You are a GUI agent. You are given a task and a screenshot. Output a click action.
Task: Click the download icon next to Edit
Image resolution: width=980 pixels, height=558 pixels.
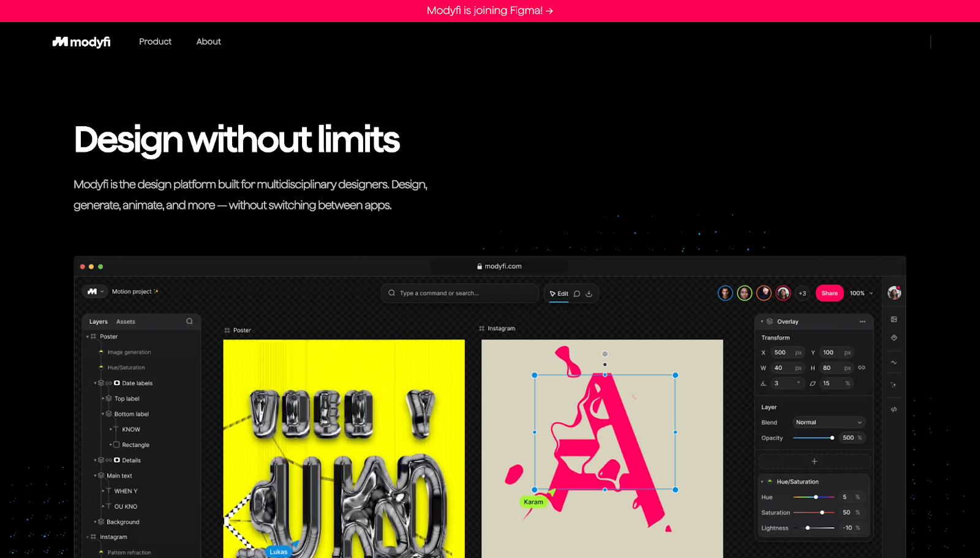588,293
